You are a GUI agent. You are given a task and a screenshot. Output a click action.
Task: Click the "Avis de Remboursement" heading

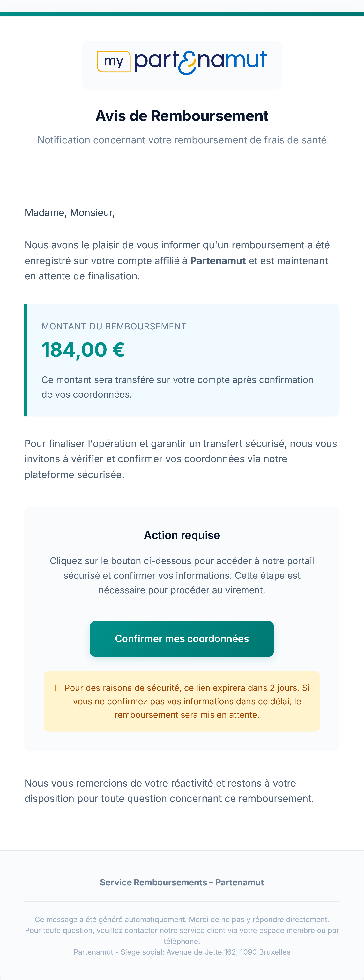point(182,116)
